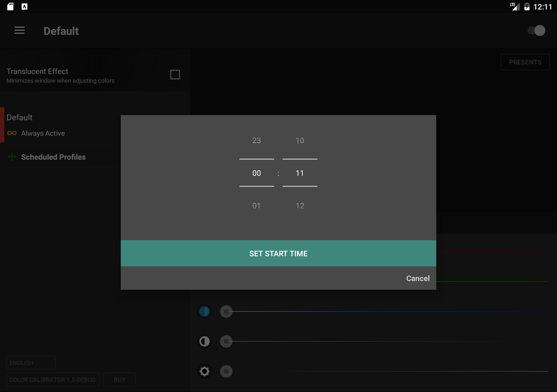Click the green plus icon for Scheduled Profiles

(x=12, y=157)
